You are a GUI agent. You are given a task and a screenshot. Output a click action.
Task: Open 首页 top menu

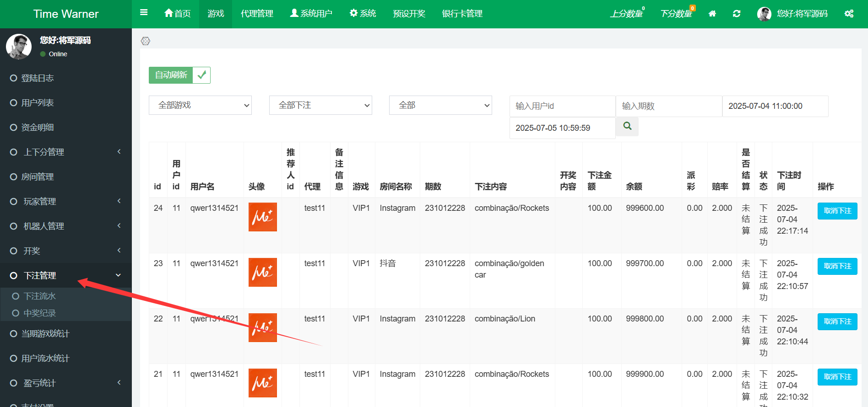click(x=178, y=14)
